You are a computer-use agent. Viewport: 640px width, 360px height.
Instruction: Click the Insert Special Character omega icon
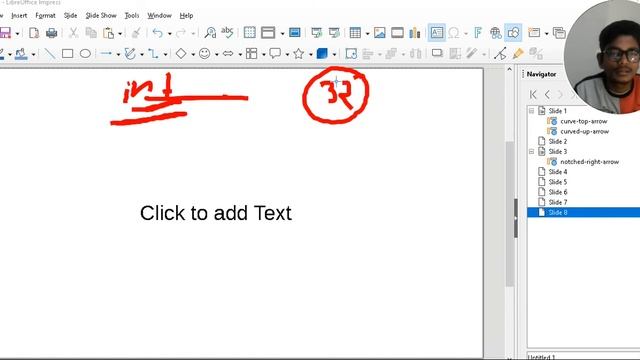454,33
